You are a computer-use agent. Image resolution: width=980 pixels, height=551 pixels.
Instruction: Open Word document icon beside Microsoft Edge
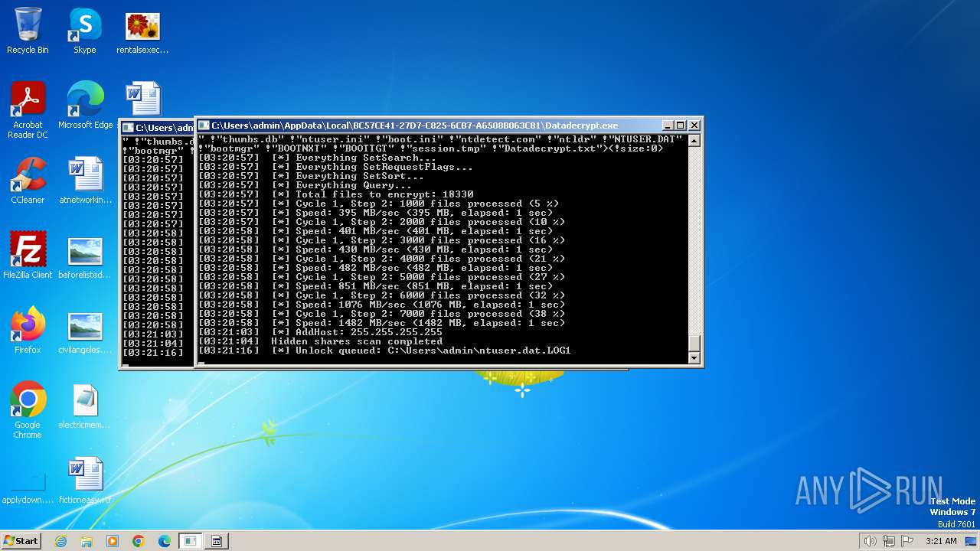pos(143,99)
